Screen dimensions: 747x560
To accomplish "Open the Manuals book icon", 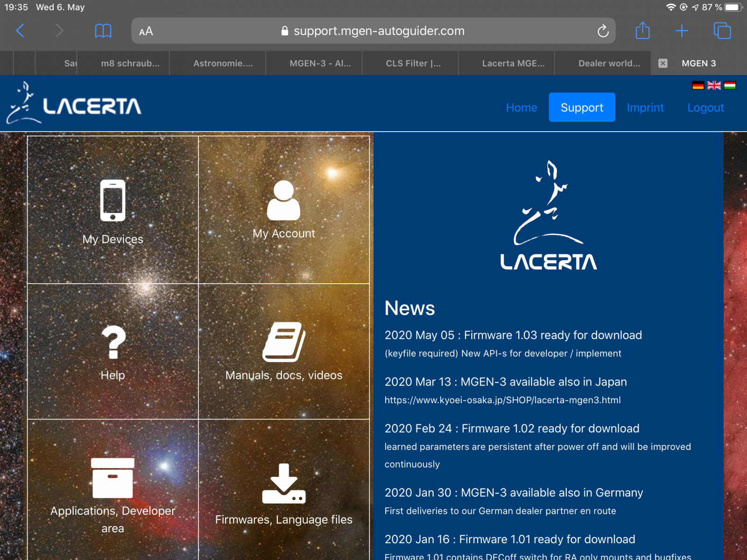I will click(x=284, y=342).
